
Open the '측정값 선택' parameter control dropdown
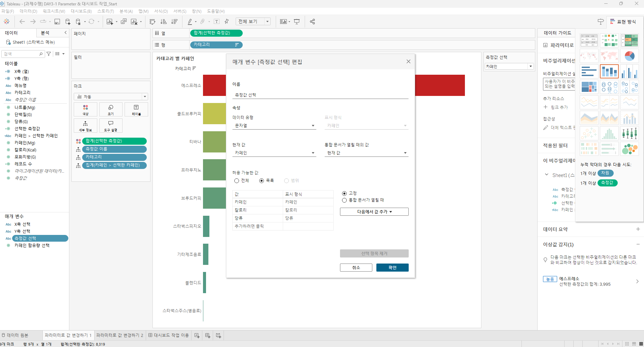coord(509,66)
